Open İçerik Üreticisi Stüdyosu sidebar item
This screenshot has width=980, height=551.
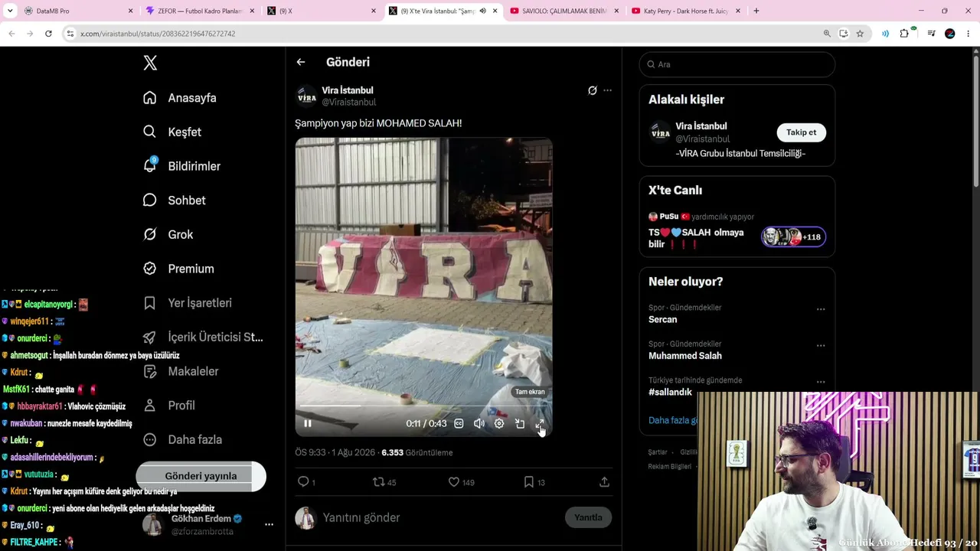tap(203, 337)
